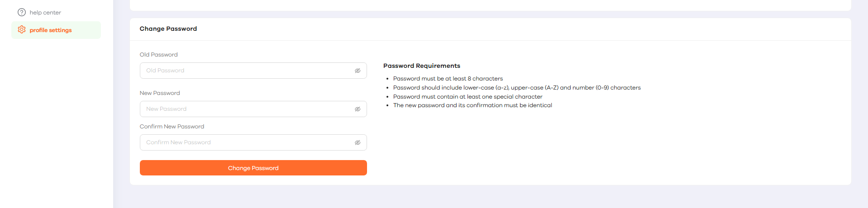868x208 pixels.
Task: Click the Change Password section heading
Action: [x=168, y=28]
